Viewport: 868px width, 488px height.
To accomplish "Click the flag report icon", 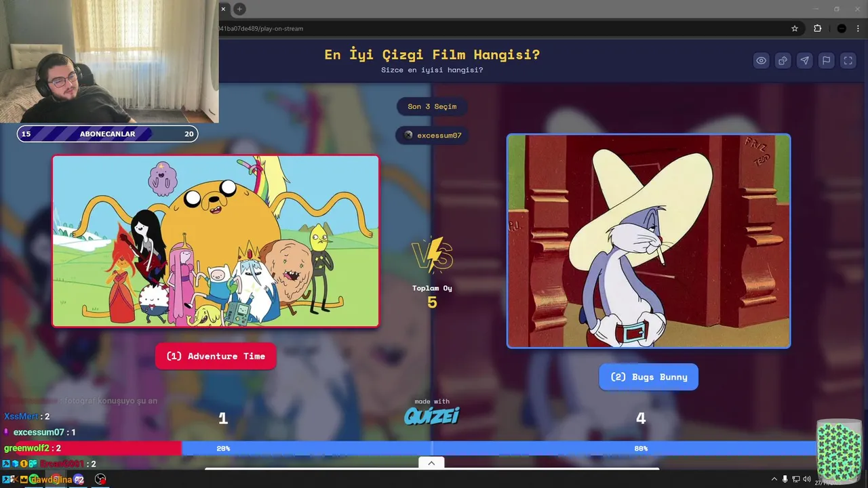I will pyautogui.click(x=826, y=60).
